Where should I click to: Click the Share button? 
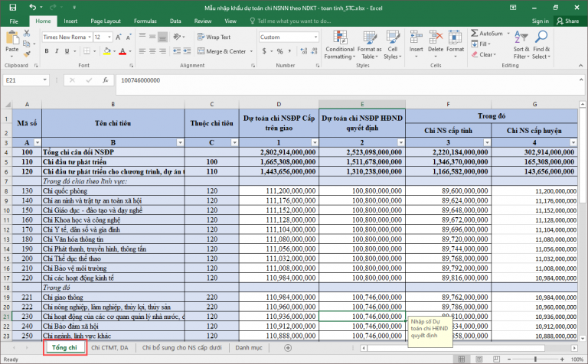pyautogui.click(x=568, y=21)
